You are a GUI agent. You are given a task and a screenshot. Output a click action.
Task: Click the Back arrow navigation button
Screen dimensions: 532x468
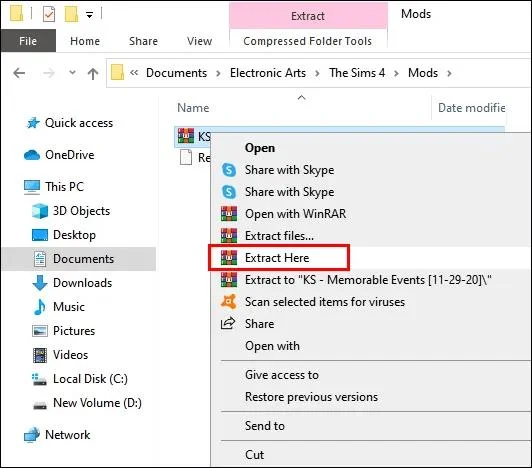tap(19, 73)
